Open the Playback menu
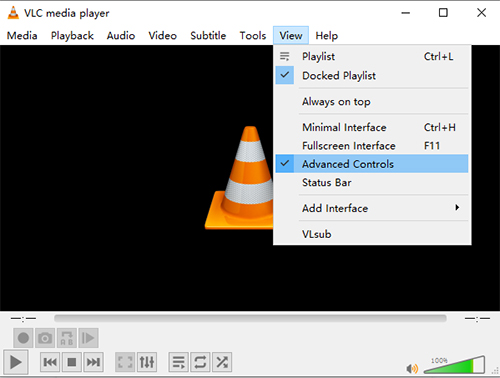The height and width of the screenshot is (378, 500). 72,36
